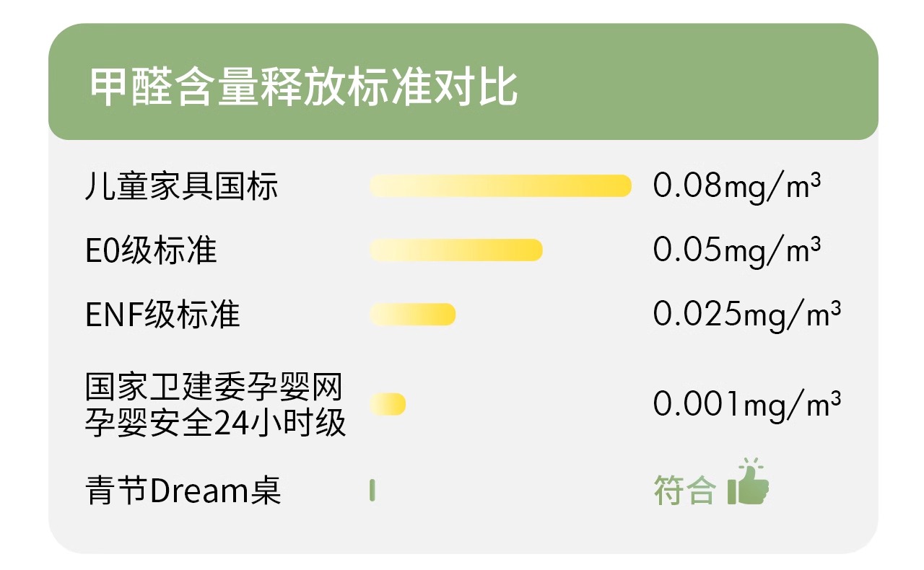
Task: Click the empty gray area below 青节Dream桌 row
Action: [x=462, y=532]
